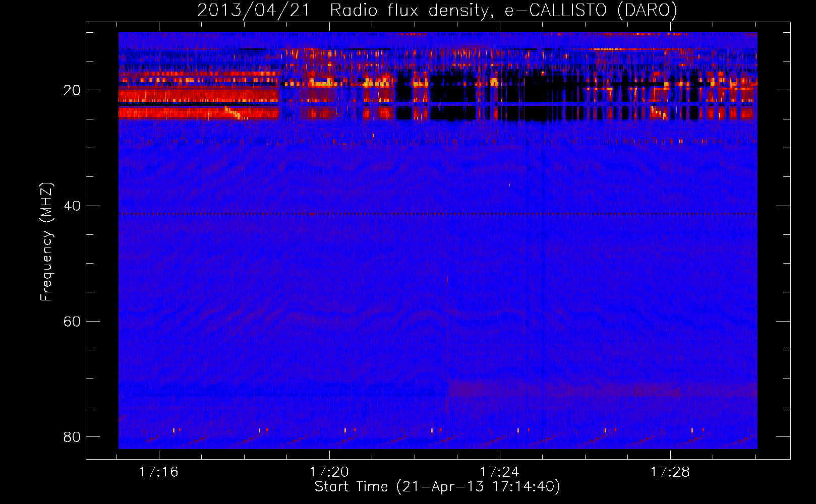816x504 pixels.
Task: Click the 17:20 time tick label
Action: [329, 472]
